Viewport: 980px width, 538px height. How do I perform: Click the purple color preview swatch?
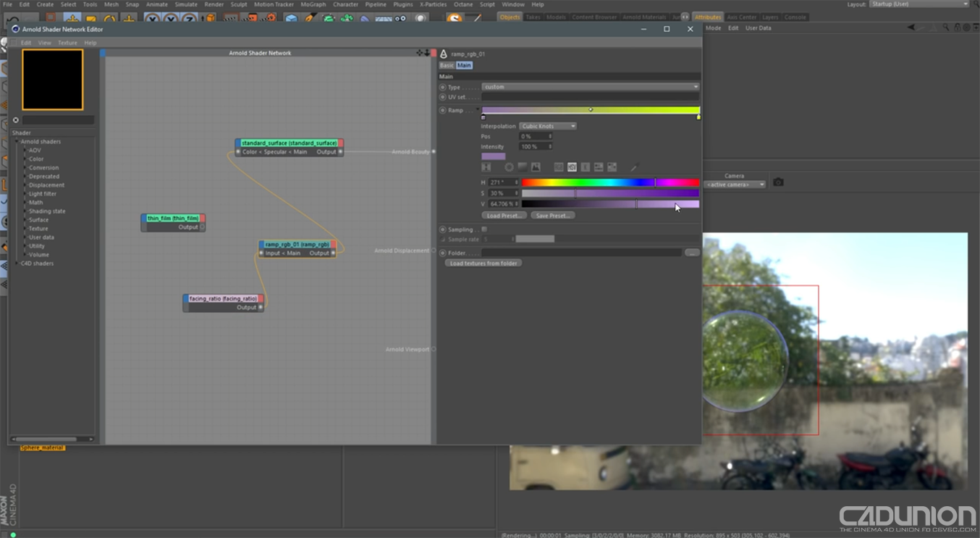click(493, 156)
